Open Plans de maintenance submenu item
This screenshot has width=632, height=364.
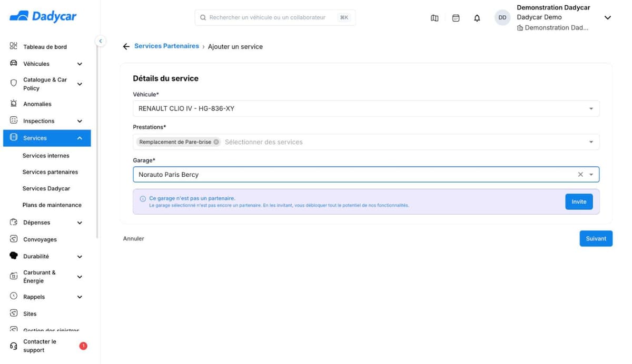click(52, 205)
